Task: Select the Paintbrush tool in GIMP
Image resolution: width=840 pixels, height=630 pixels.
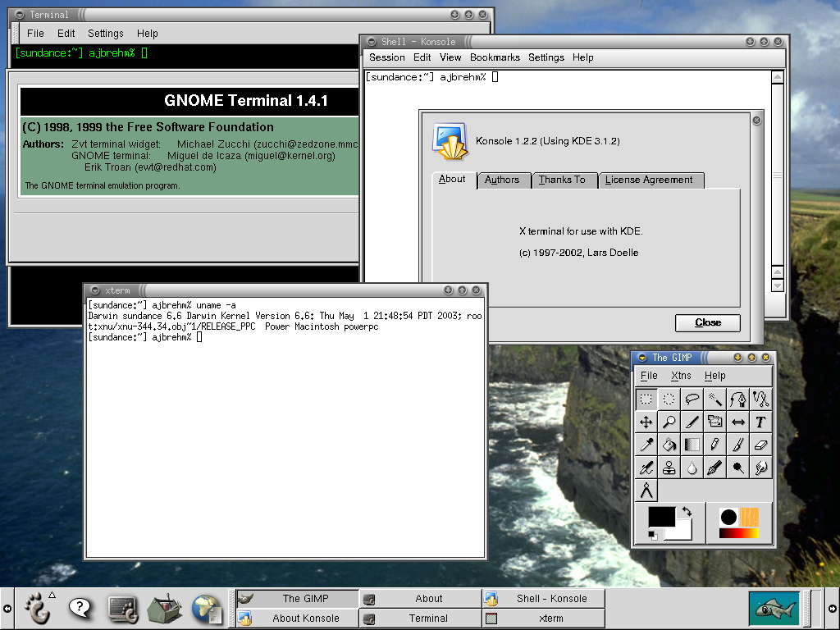Action: pyautogui.click(x=737, y=445)
